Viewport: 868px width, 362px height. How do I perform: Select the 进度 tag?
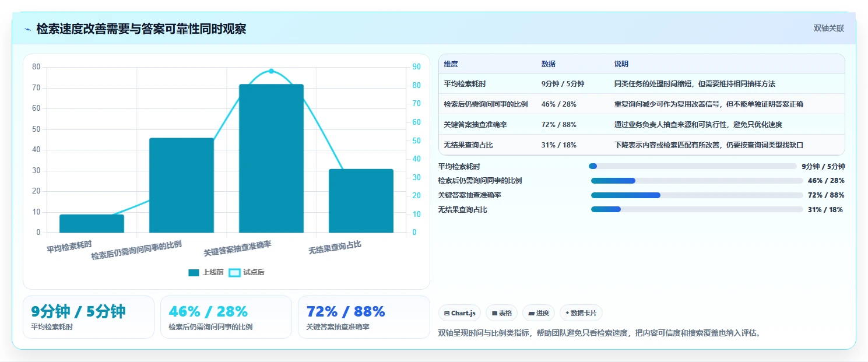[539, 313]
